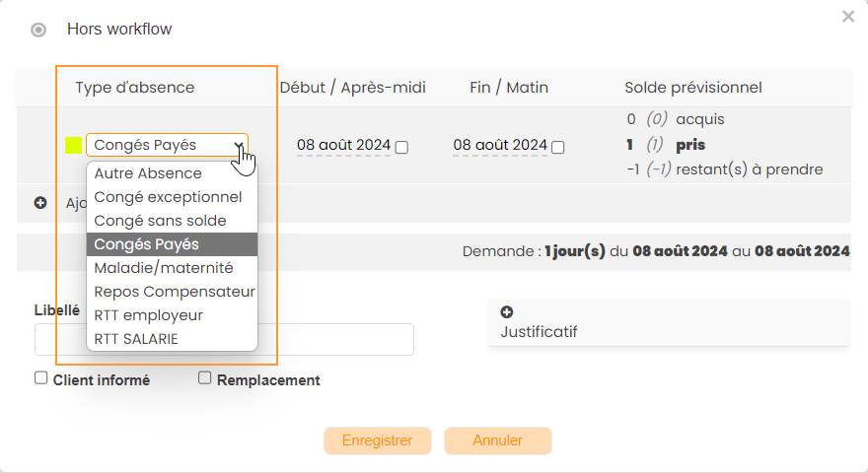The image size is (868, 473).
Task: Pick the RTT employeur option
Action: pos(148,315)
